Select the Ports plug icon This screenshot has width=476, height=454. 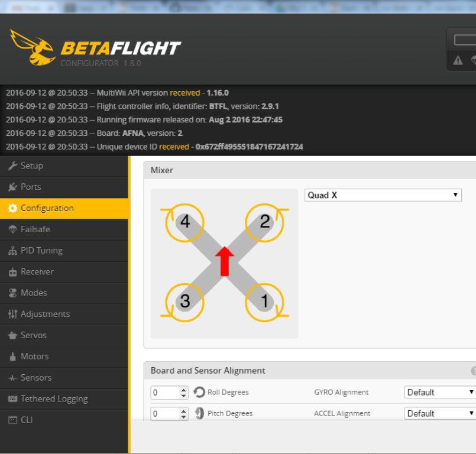tap(12, 187)
